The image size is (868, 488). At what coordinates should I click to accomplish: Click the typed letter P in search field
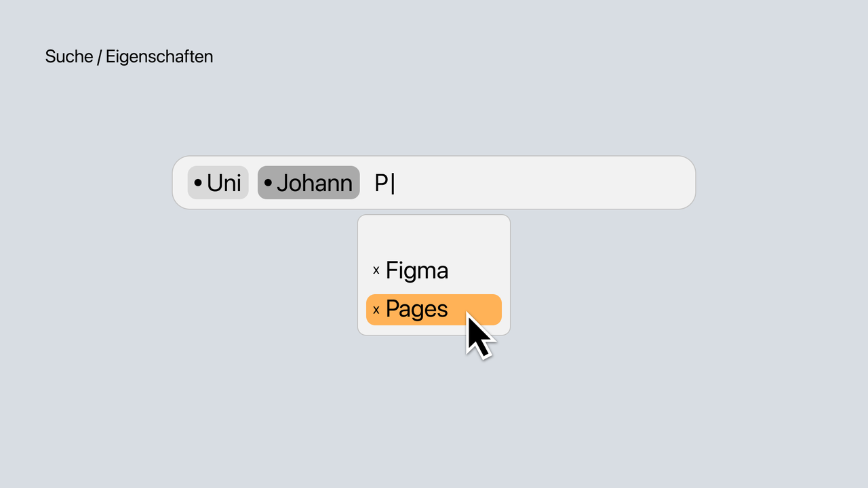click(x=381, y=183)
